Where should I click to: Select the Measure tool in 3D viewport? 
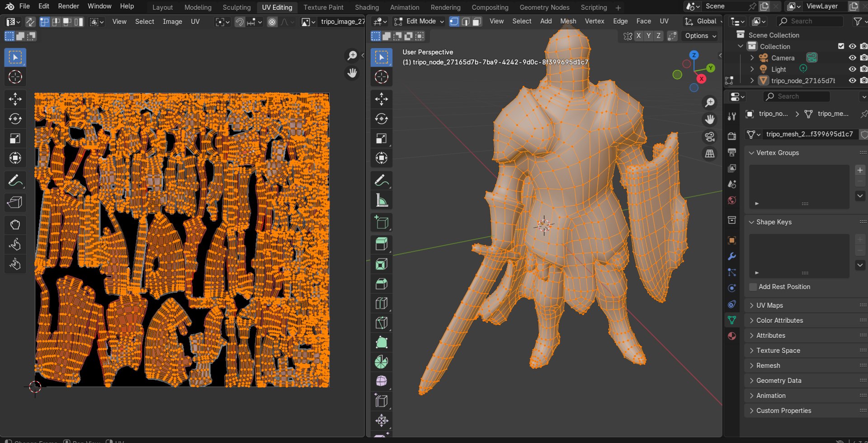[381, 200]
